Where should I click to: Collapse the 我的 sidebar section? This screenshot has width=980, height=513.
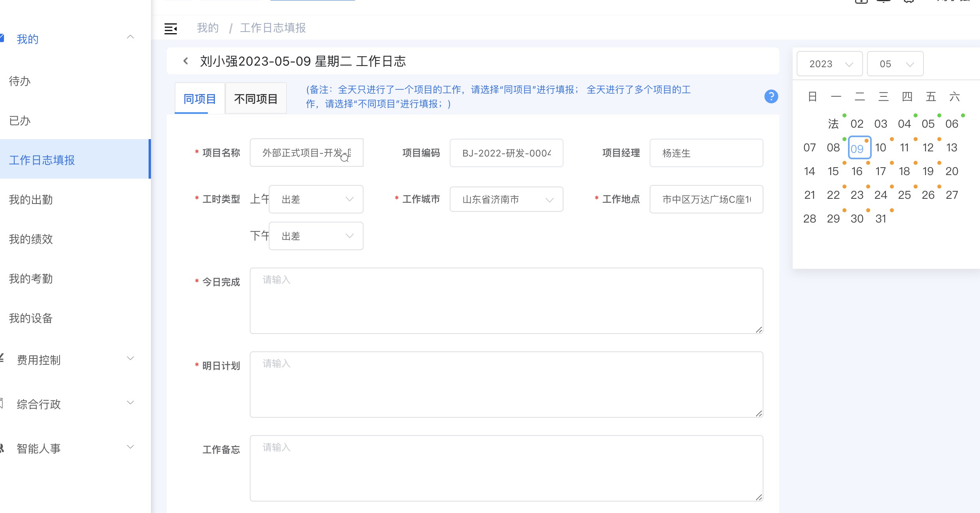pos(130,37)
